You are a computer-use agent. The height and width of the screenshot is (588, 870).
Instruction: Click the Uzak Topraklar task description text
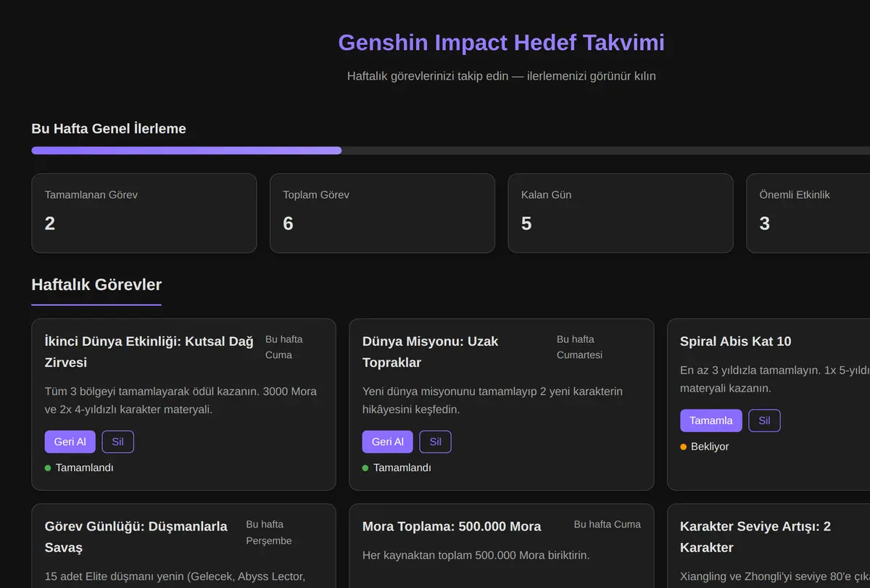tap(493, 400)
